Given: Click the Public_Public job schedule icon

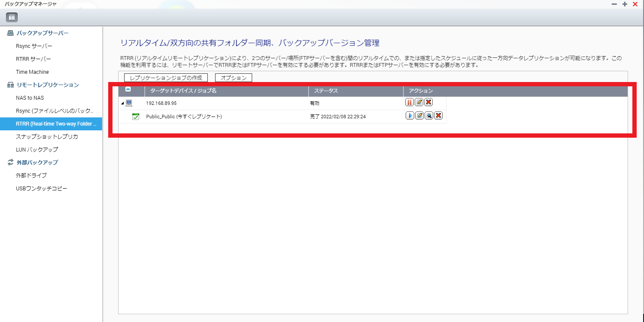Looking at the screenshot, I should tap(136, 117).
